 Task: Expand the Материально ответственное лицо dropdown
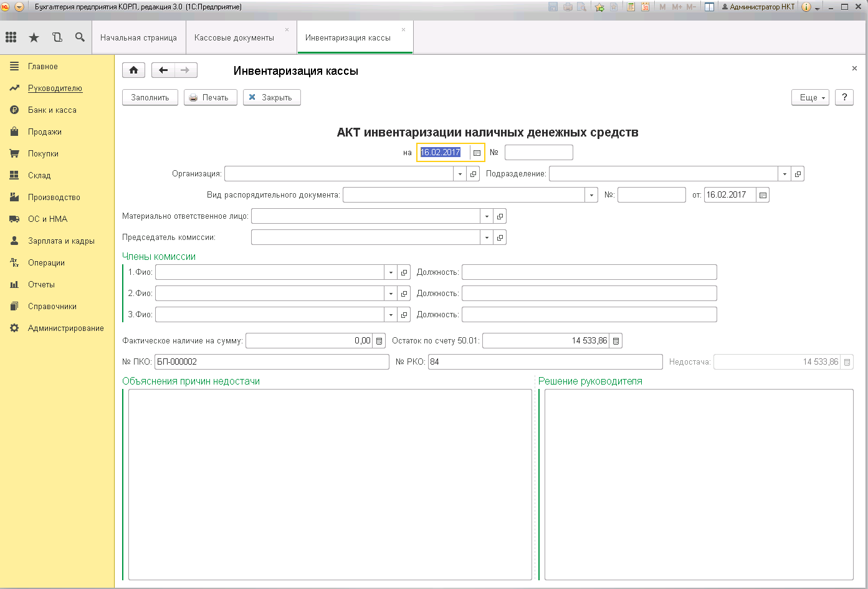[487, 216]
